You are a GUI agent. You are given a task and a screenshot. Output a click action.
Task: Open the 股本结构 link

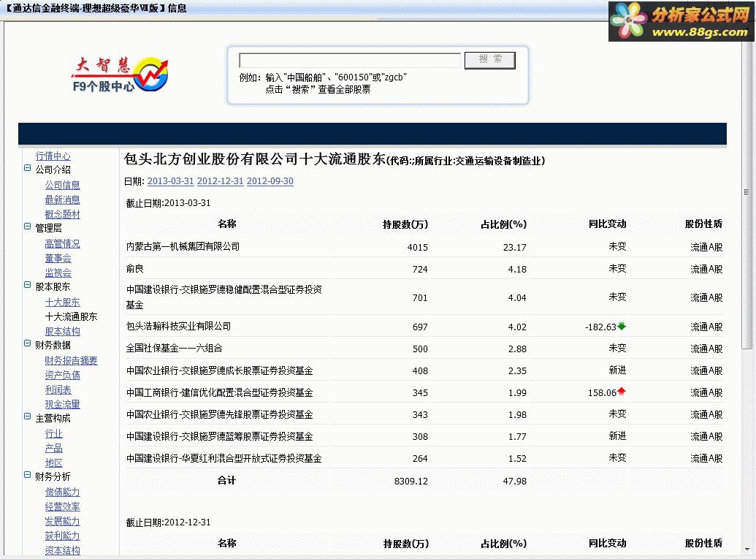point(62,331)
